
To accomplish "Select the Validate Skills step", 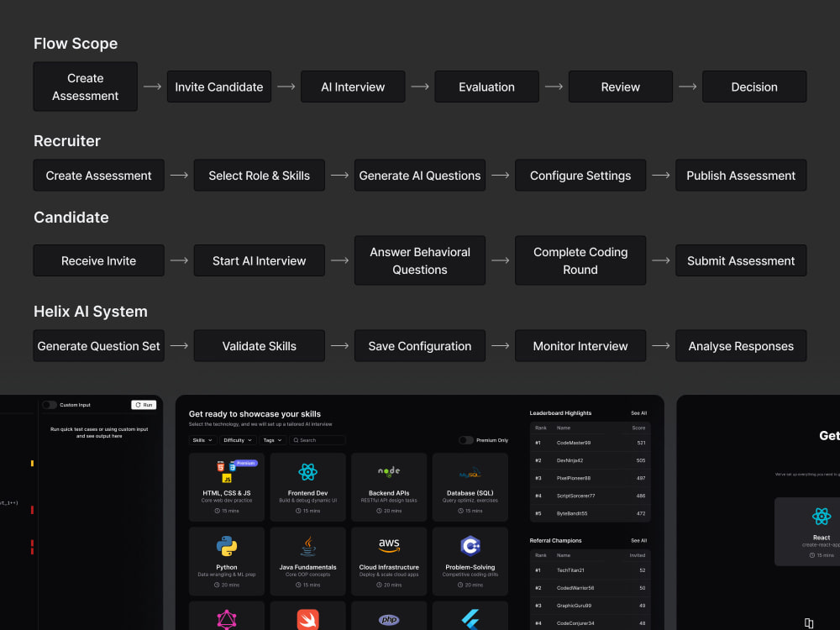I will 260,346.
